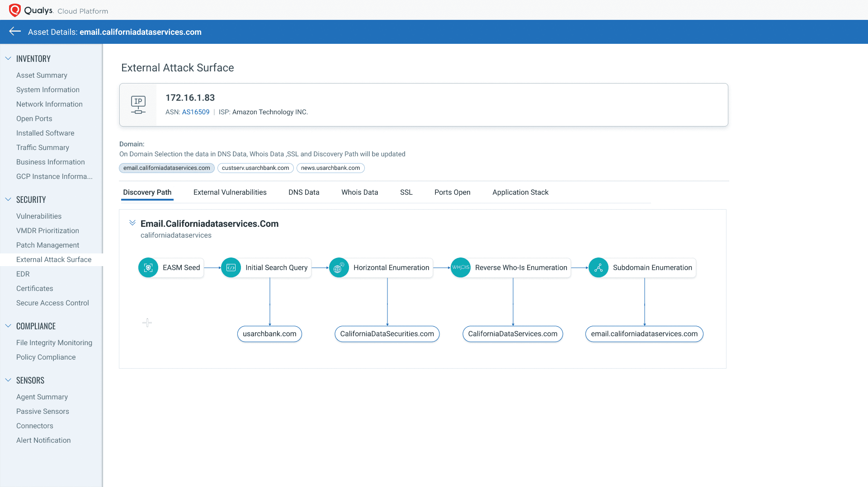Open the AS16509 ASN link
The width and height of the screenshot is (868, 487).
pos(196,112)
